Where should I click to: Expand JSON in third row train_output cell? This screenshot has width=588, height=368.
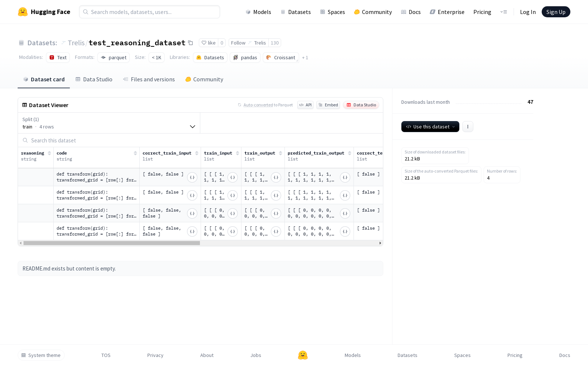pyautogui.click(x=276, y=213)
